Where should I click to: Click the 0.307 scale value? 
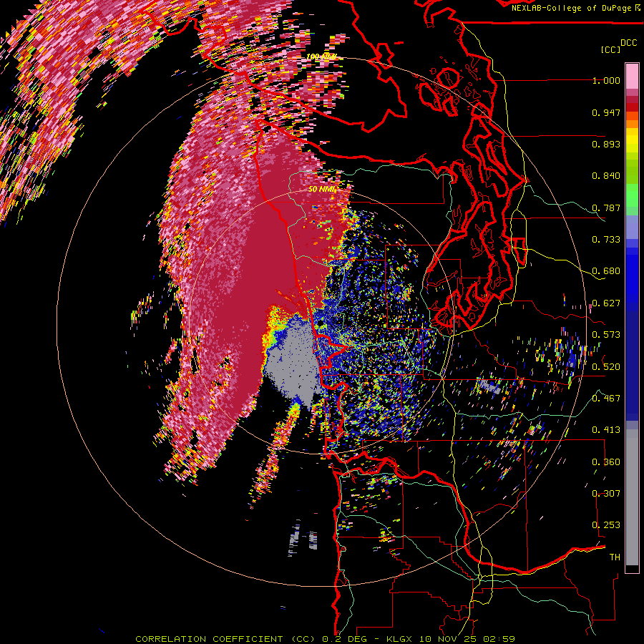[606, 494]
